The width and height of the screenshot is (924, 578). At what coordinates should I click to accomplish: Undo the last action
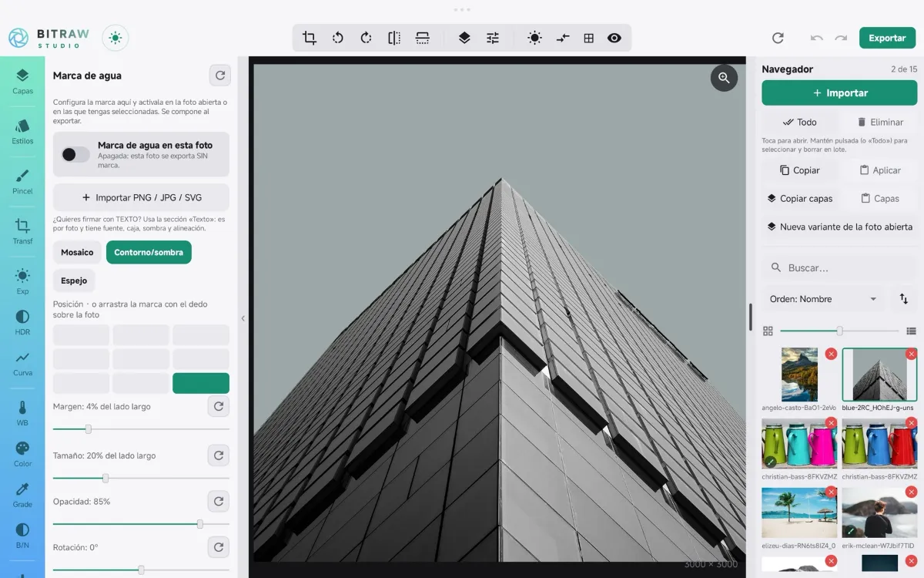pos(816,38)
